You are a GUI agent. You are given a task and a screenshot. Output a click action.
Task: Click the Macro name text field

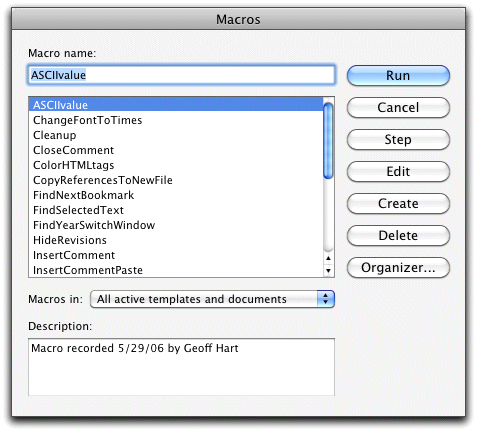[x=181, y=75]
